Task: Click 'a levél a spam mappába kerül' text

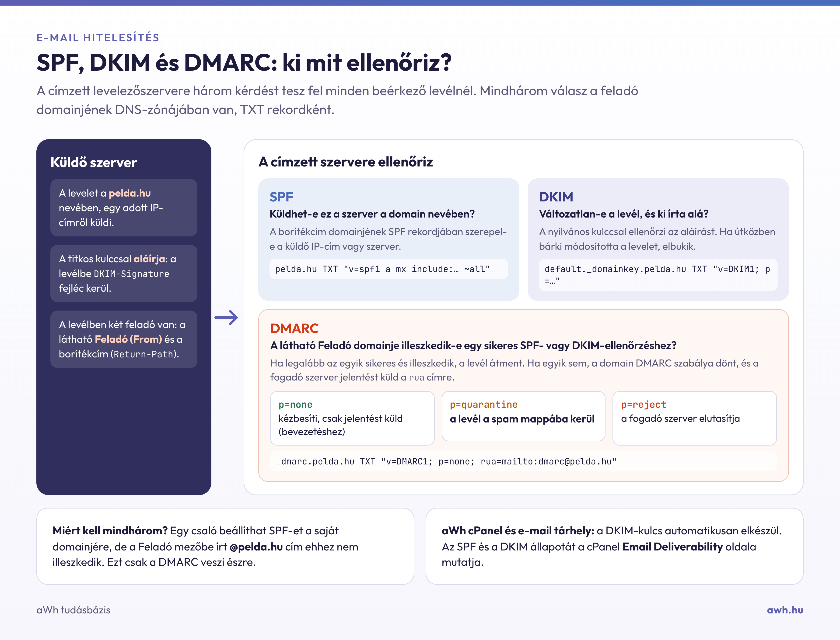Action: (522, 419)
